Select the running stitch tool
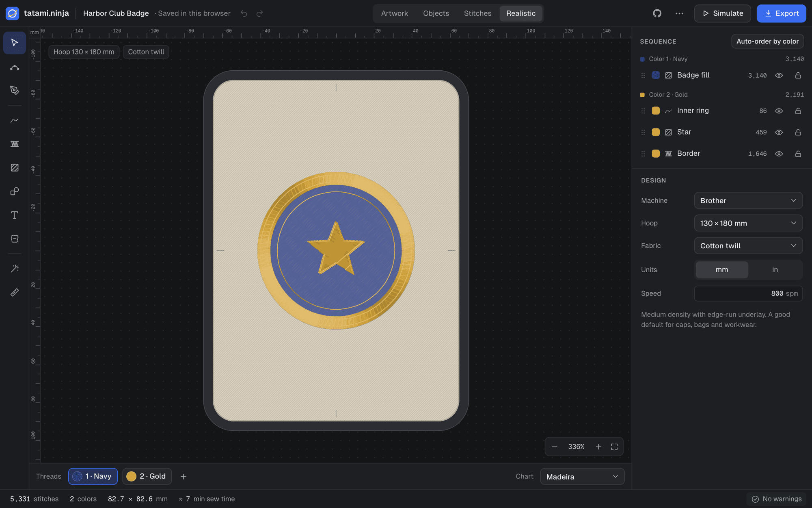The height and width of the screenshot is (508, 812). (15, 120)
